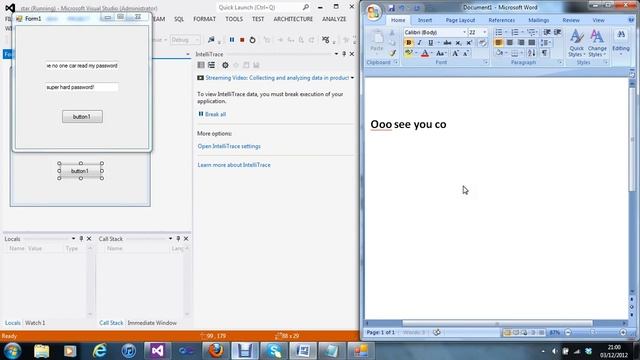Click the Quick Launch search magnifier
Screen dimensions: 640x360
click(306, 7)
